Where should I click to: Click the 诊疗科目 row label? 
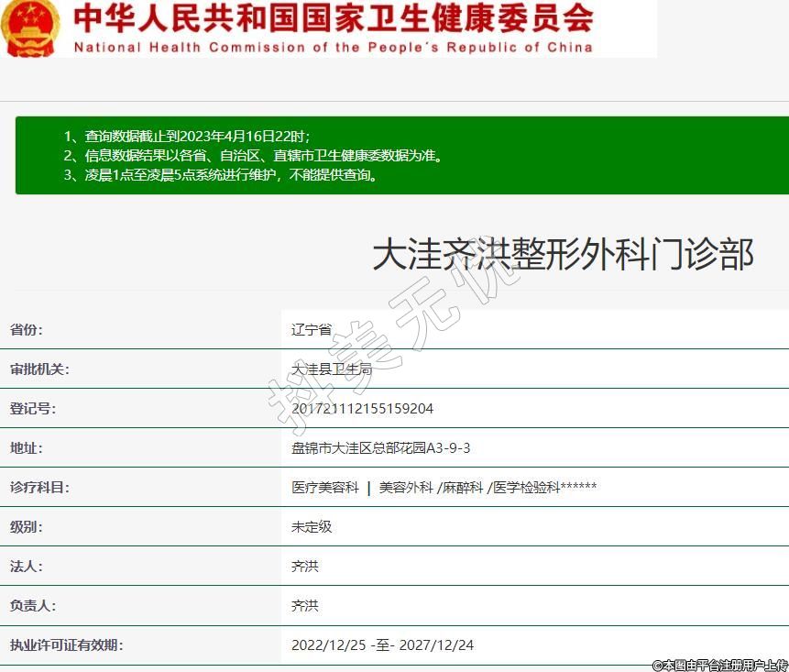click(39, 487)
